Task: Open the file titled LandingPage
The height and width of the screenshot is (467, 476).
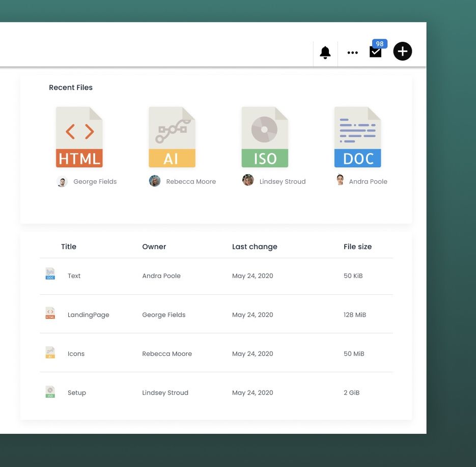Action: tap(89, 315)
